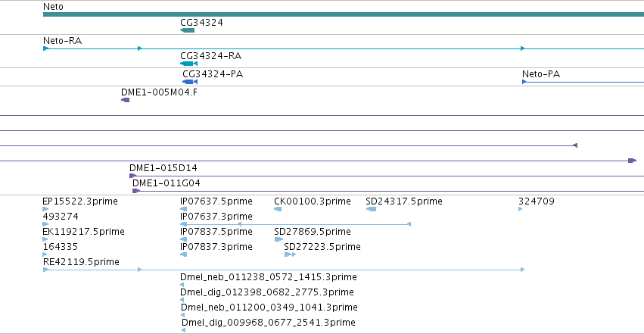Select the SD27223.5prime double arrow glyph
This screenshot has height=334, width=644.
[290, 254]
